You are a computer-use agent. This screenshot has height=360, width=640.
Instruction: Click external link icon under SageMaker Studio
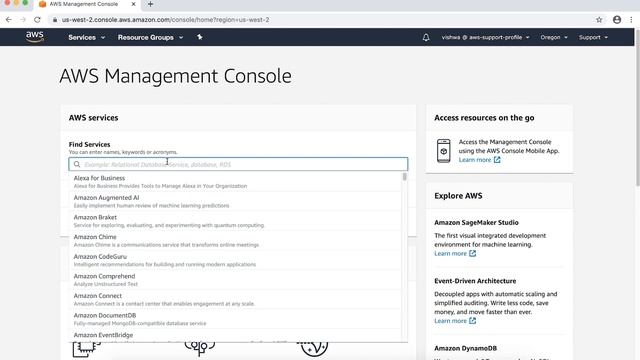point(472,253)
